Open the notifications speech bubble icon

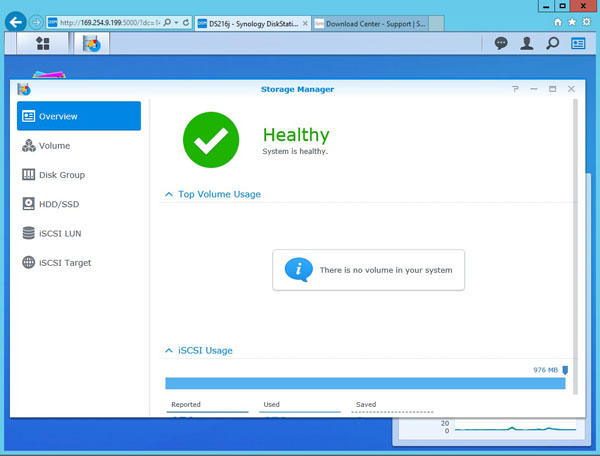[501, 43]
